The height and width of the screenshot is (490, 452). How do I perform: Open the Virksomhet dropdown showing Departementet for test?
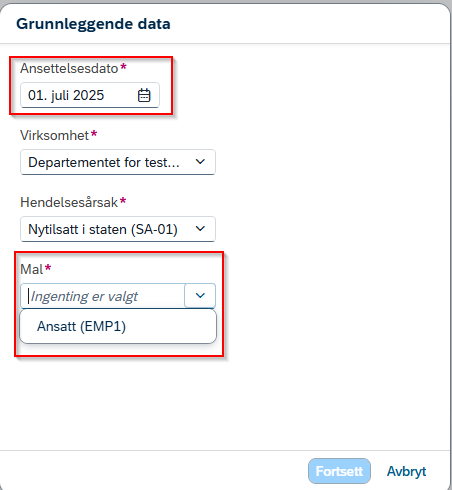tap(118, 162)
